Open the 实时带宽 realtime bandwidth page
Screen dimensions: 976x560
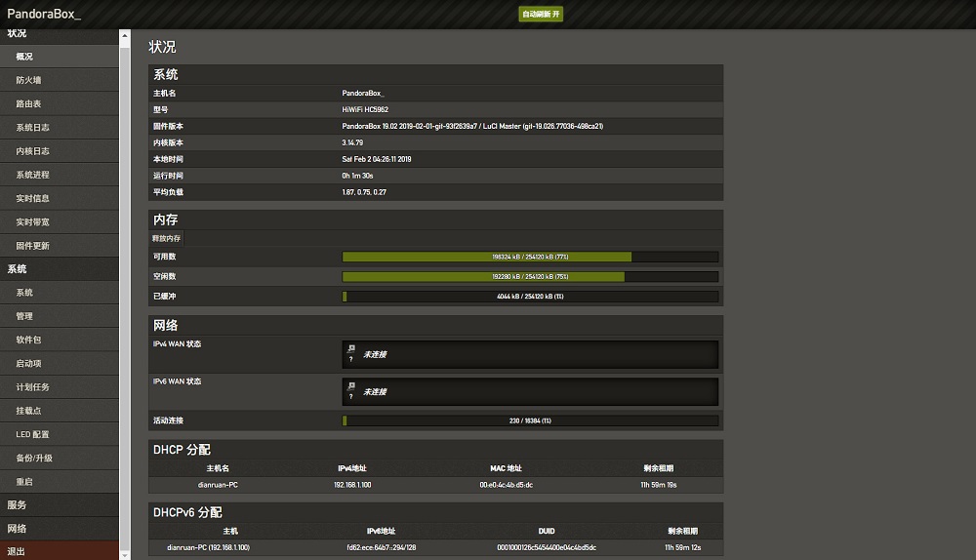pos(60,221)
